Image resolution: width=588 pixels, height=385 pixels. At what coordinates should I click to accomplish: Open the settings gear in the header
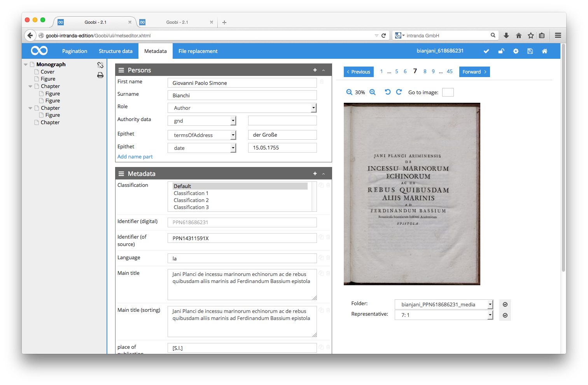point(516,51)
